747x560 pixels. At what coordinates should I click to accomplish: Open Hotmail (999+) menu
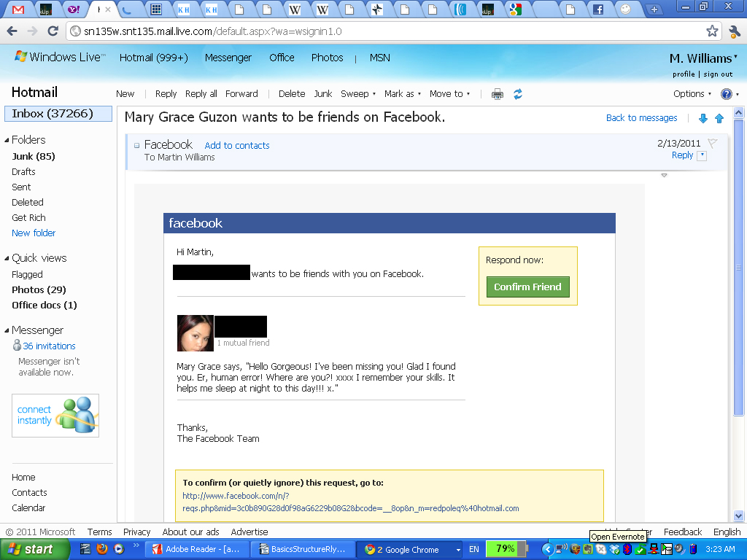point(153,58)
